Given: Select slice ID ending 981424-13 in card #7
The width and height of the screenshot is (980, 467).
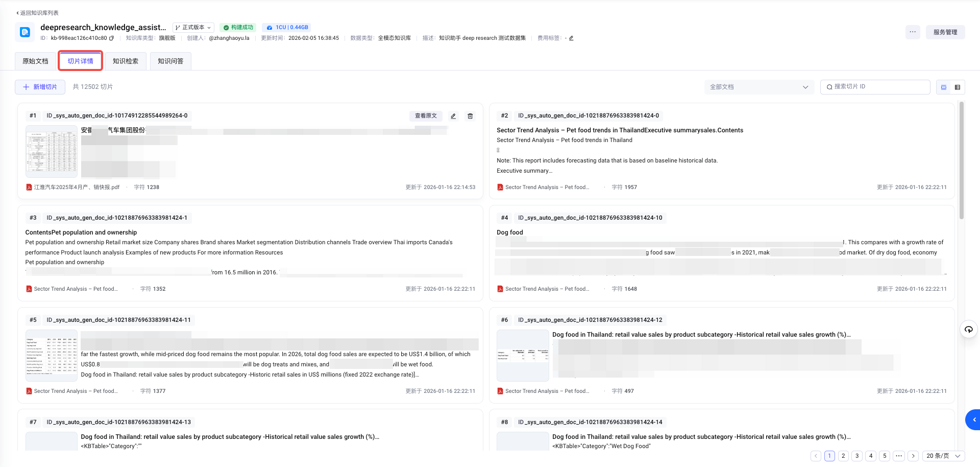Looking at the screenshot, I should point(118,423).
